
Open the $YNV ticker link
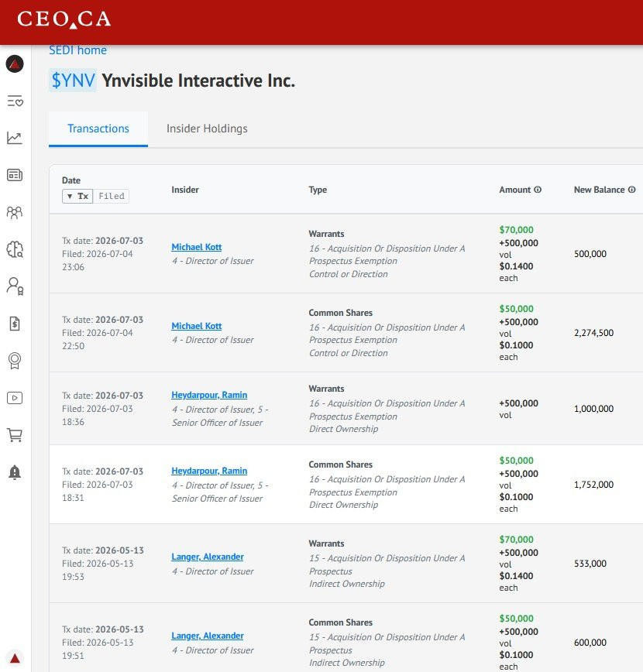click(73, 81)
